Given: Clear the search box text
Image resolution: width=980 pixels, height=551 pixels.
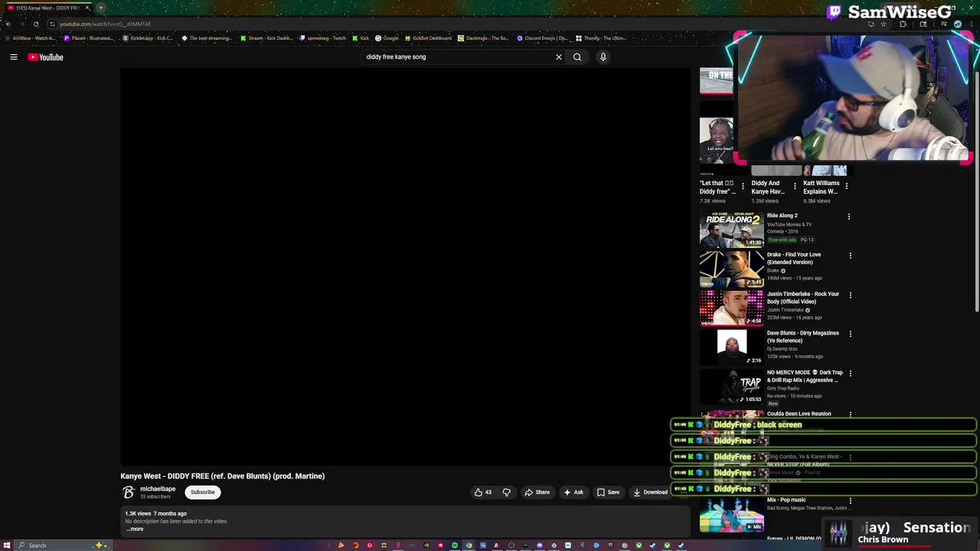Looking at the screenshot, I should click(x=559, y=57).
